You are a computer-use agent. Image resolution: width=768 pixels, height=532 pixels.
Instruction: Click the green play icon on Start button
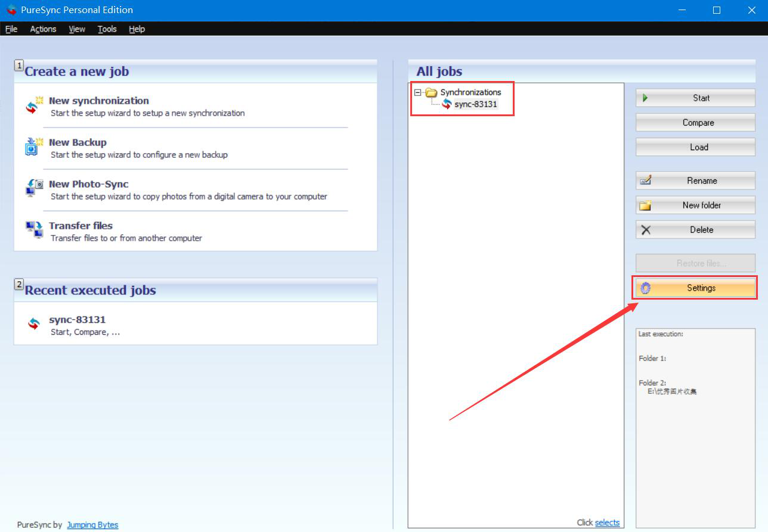(645, 98)
